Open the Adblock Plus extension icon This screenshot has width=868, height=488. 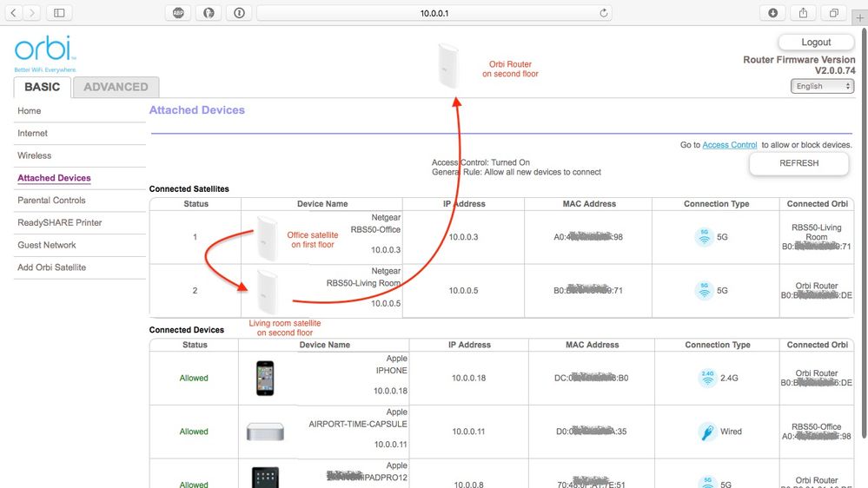(178, 13)
